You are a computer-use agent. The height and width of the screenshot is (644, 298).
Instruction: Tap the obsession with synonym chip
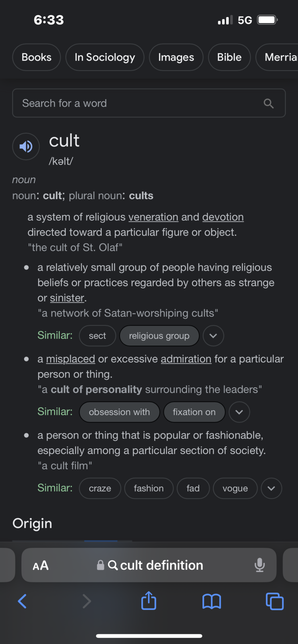[120, 412]
